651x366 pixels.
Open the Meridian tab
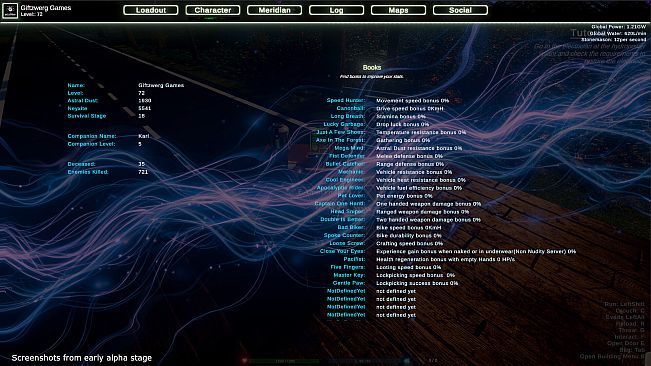(274, 10)
